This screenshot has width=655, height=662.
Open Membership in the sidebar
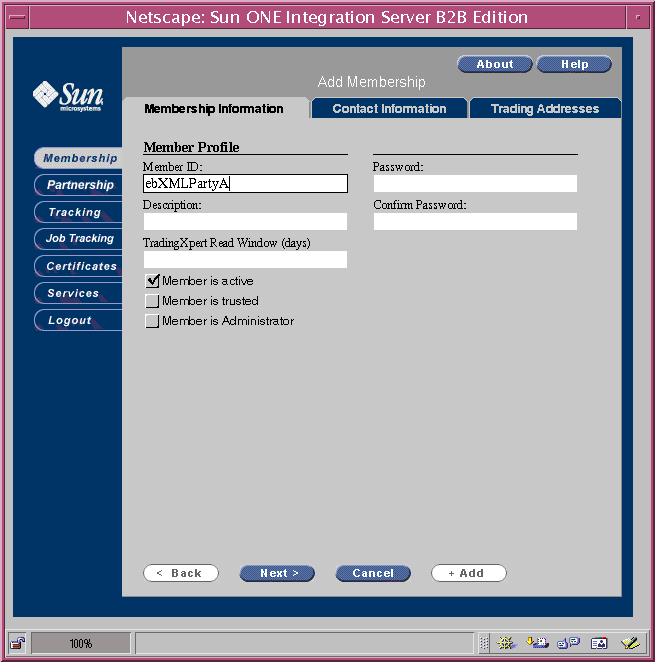point(79,158)
